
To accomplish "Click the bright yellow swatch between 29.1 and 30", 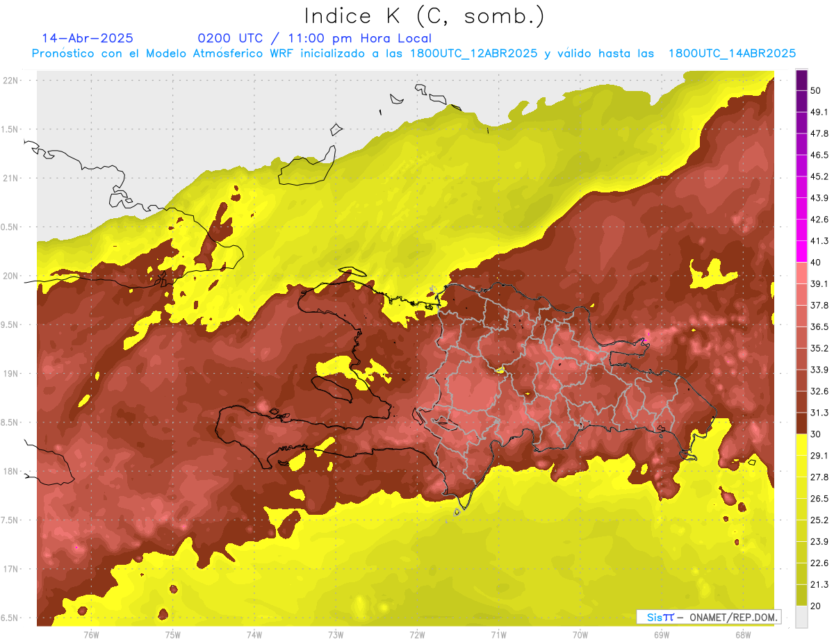I will pyautogui.click(x=801, y=445).
